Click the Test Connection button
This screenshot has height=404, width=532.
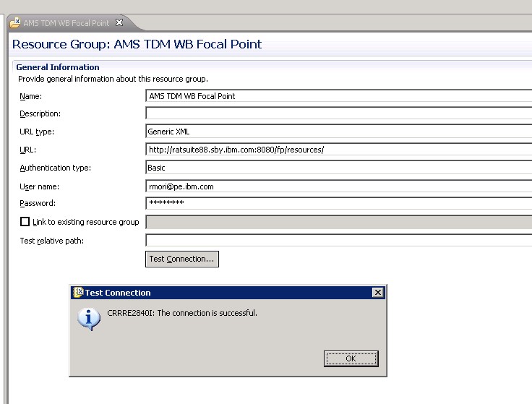pos(182,259)
